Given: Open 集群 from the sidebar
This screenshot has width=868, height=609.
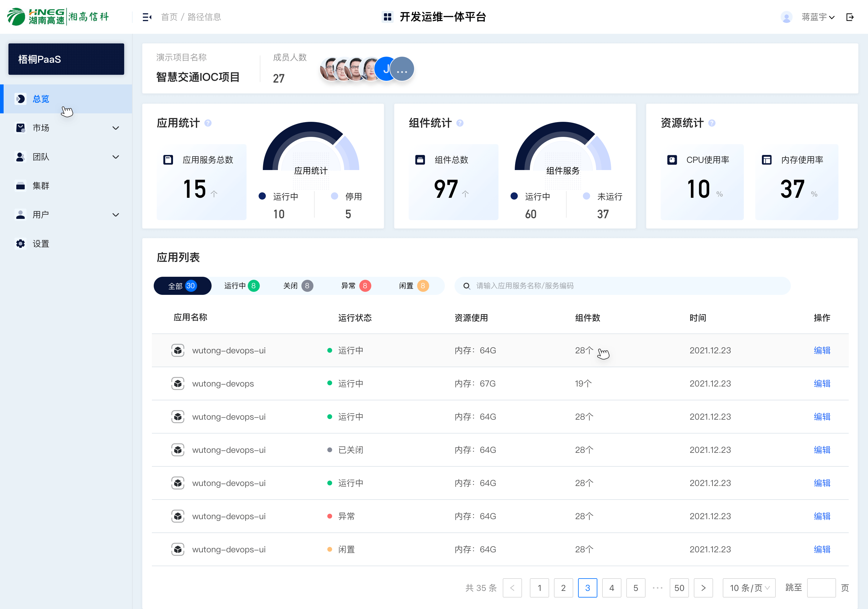Looking at the screenshot, I should (41, 186).
